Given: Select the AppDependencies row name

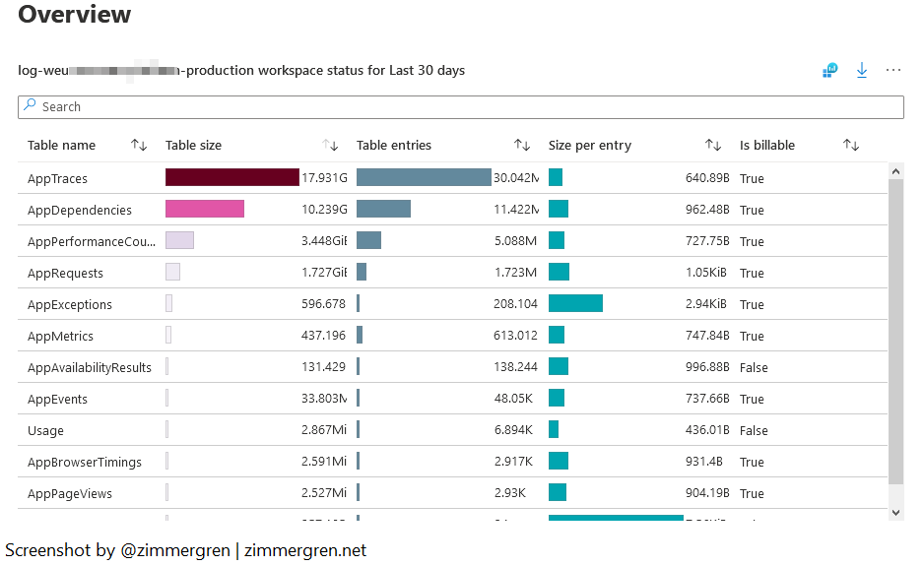Looking at the screenshot, I should (79, 211).
